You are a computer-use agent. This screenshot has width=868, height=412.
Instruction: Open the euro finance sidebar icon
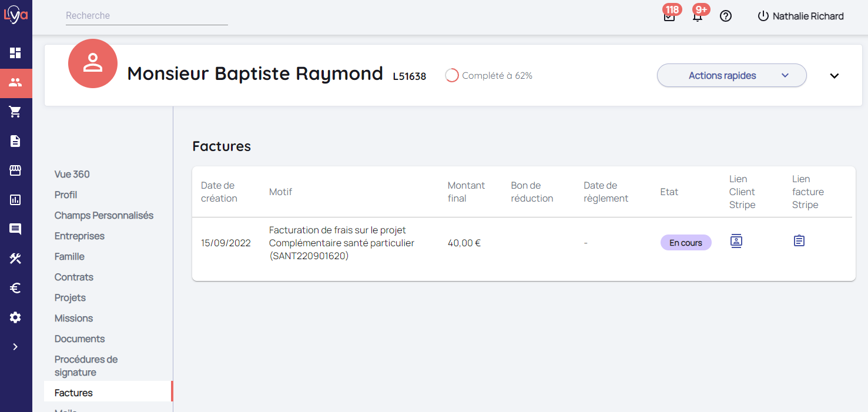click(x=15, y=288)
